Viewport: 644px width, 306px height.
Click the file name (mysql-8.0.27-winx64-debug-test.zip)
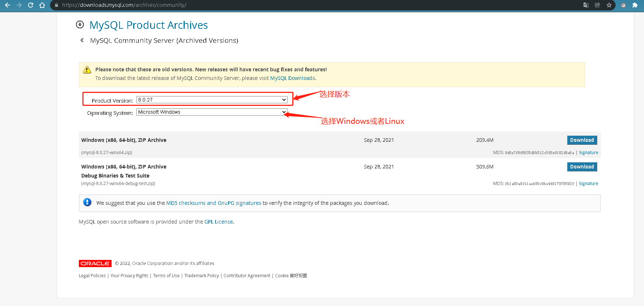click(118, 184)
